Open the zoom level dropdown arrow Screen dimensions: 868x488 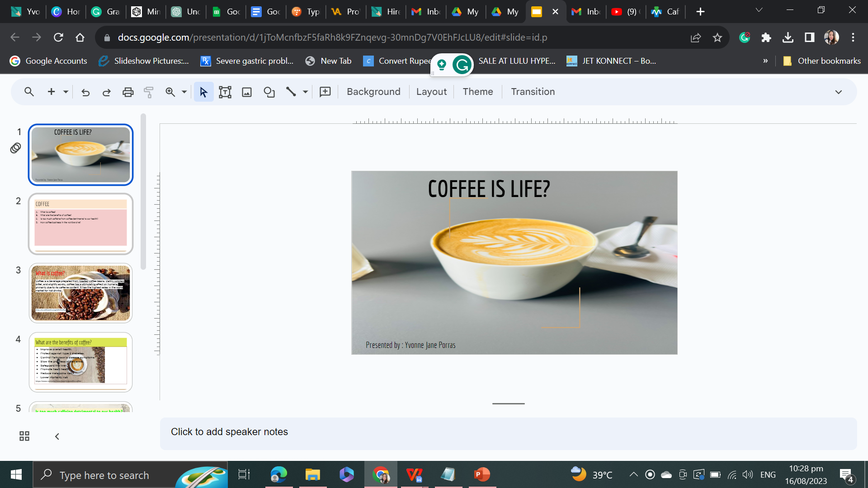pyautogui.click(x=184, y=92)
